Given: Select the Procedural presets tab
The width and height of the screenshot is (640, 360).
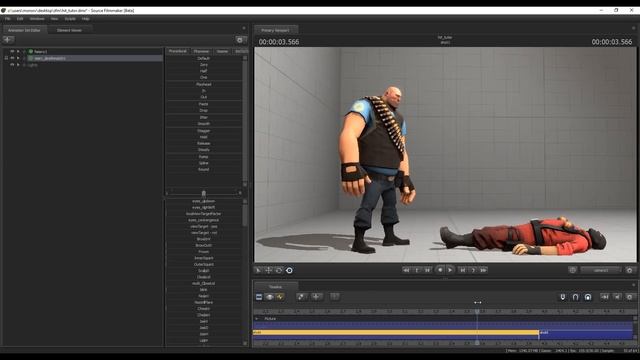Looking at the screenshot, I should click(178, 51).
